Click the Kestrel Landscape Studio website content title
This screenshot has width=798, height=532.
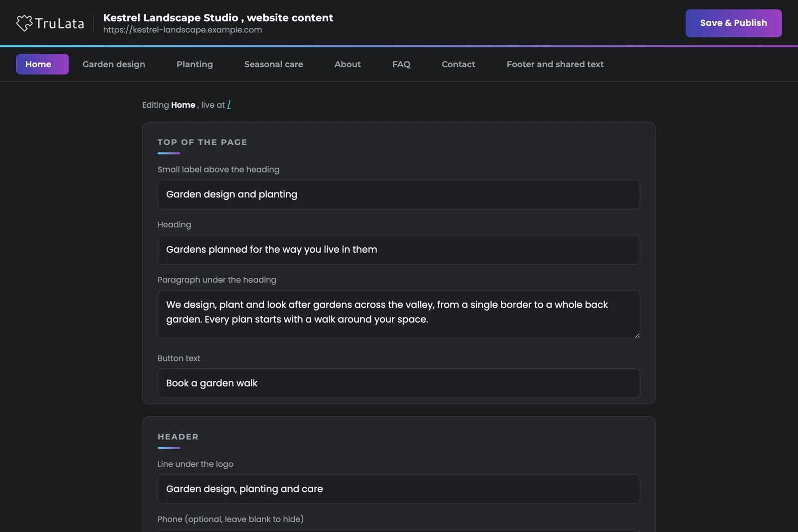[218, 17]
